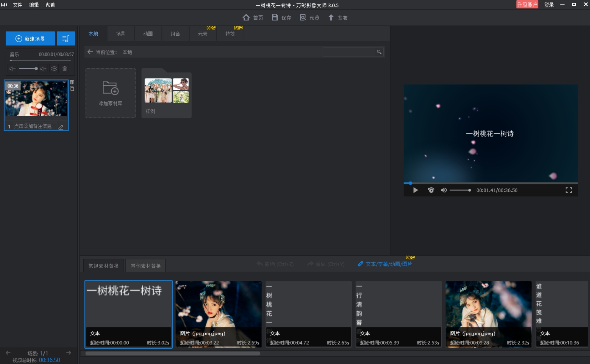The height and width of the screenshot is (364, 590).
Task: Open the 帮助 menu
Action: [50, 5]
